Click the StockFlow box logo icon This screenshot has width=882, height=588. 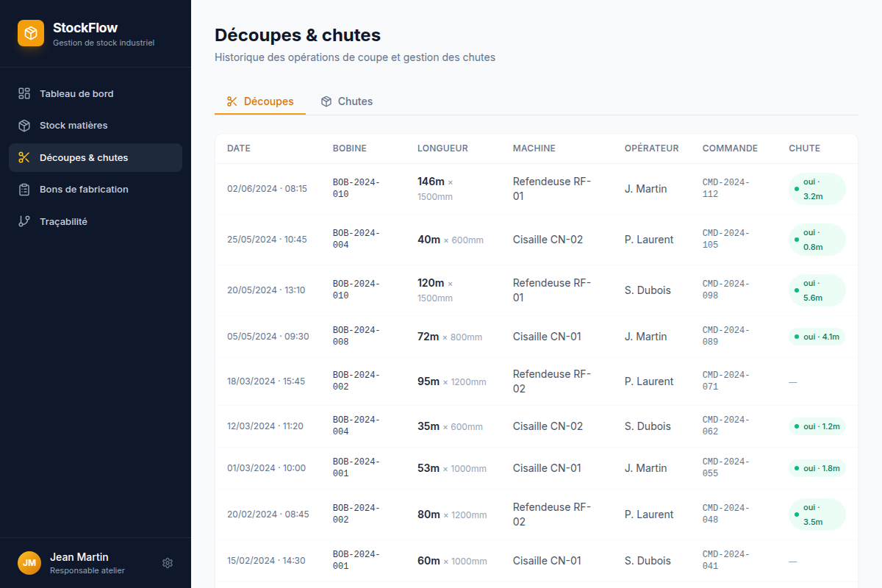(x=31, y=33)
